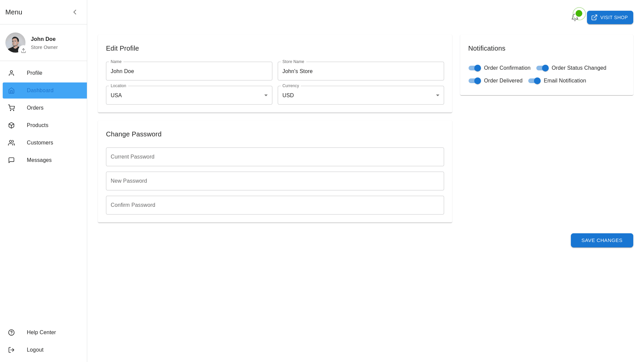Image resolution: width=644 pixels, height=362 pixels.
Task: Click the Products box icon
Action: 12,125
